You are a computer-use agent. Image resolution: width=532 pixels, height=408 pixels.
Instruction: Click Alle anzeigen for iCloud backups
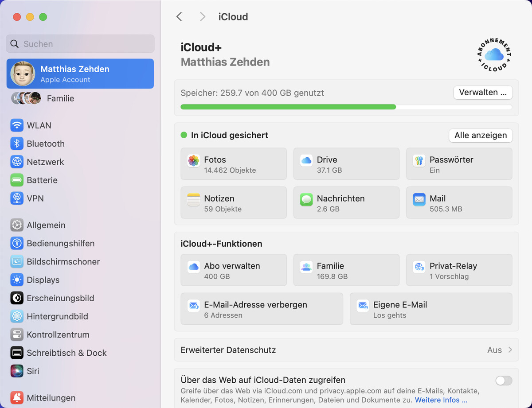click(x=481, y=136)
